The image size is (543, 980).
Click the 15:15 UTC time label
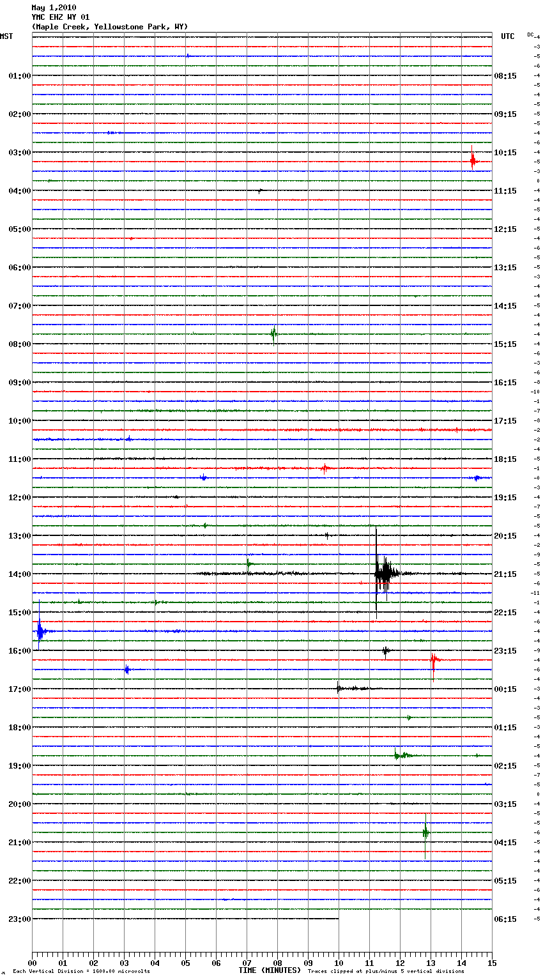tap(505, 344)
